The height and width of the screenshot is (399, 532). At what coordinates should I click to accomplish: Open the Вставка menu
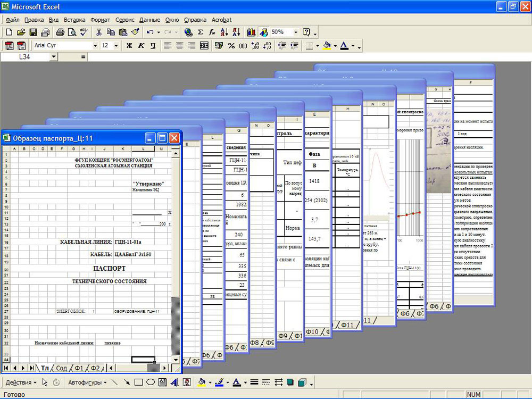click(74, 20)
